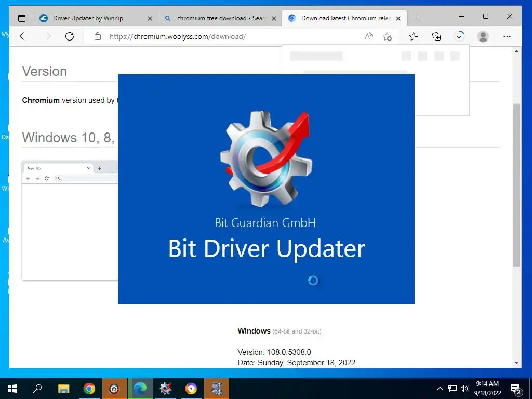Click the padlock site info icon
532x399 pixels.
click(98, 36)
